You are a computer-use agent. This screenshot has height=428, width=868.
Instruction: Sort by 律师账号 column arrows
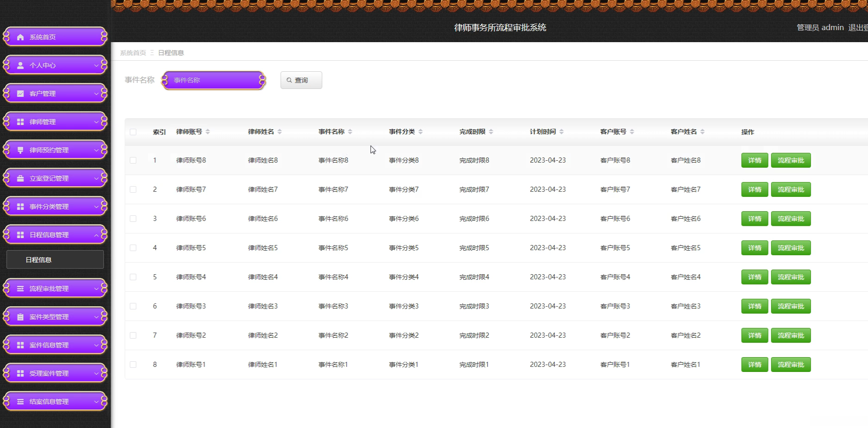coord(208,132)
